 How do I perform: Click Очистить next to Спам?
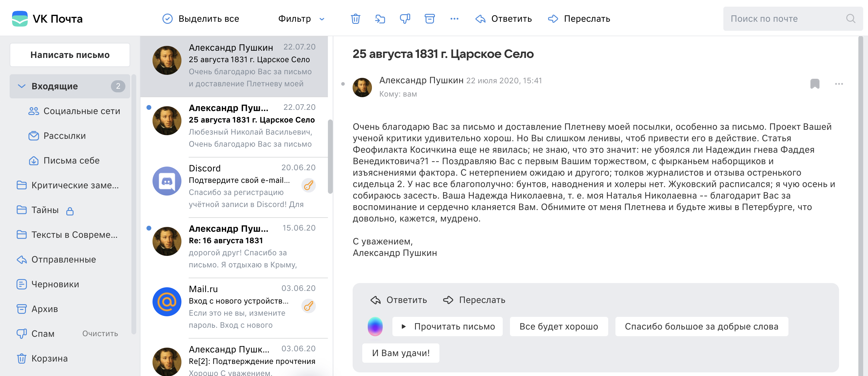(x=100, y=333)
